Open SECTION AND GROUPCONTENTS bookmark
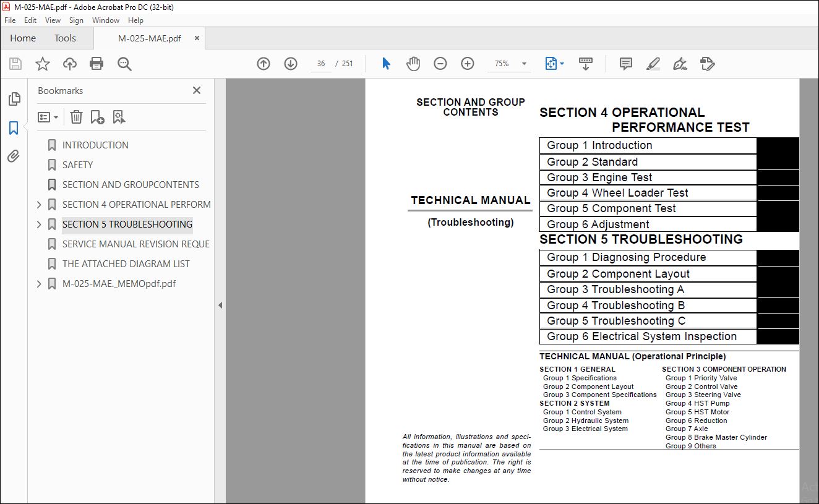The height and width of the screenshot is (504, 819). tap(131, 185)
